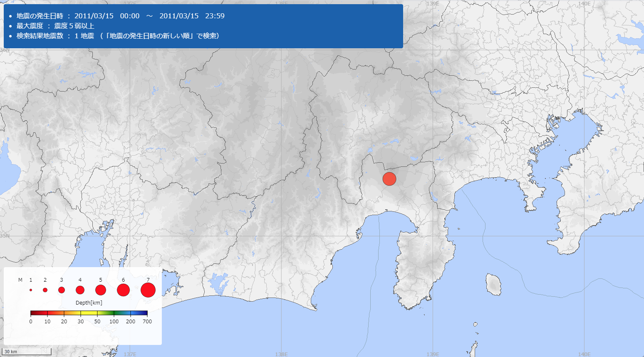Click the Depth[km] legend label
The height and width of the screenshot is (357, 644).
tap(89, 302)
